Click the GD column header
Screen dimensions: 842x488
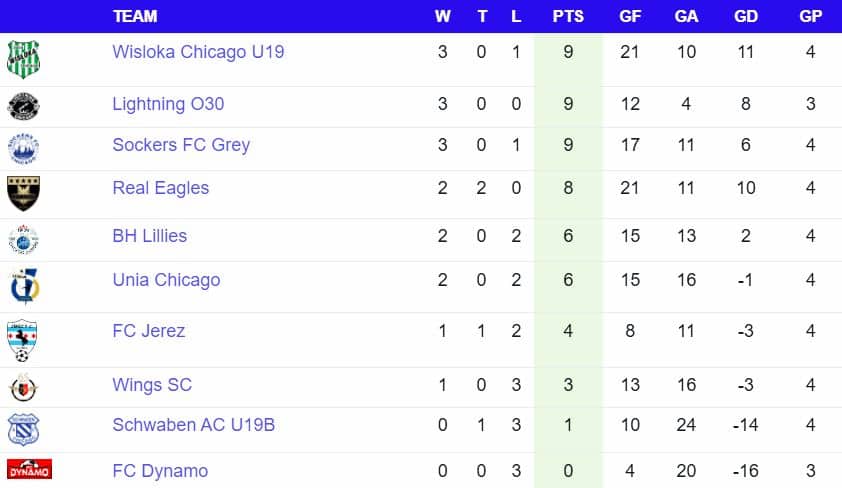tap(745, 16)
